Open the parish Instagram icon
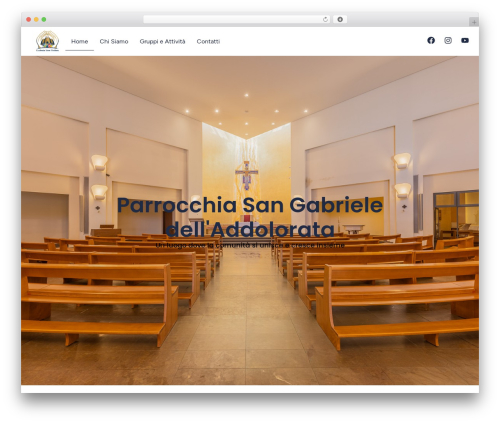 pos(448,40)
